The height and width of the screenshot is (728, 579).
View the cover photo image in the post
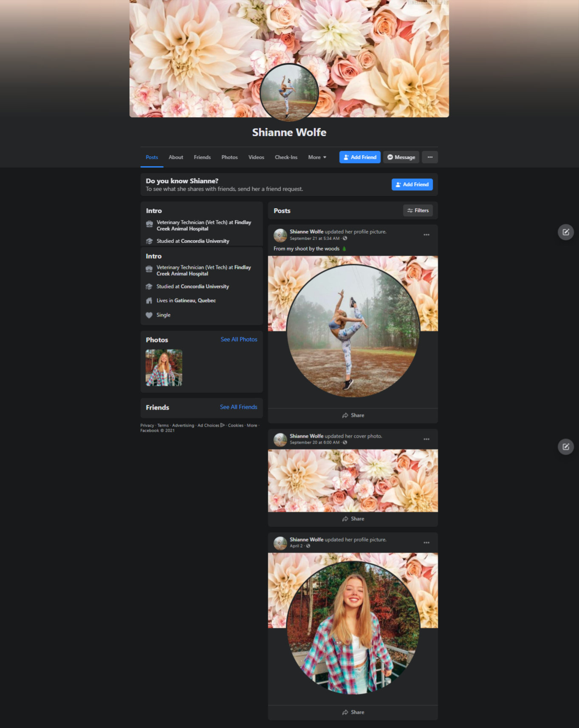click(353, 481)
